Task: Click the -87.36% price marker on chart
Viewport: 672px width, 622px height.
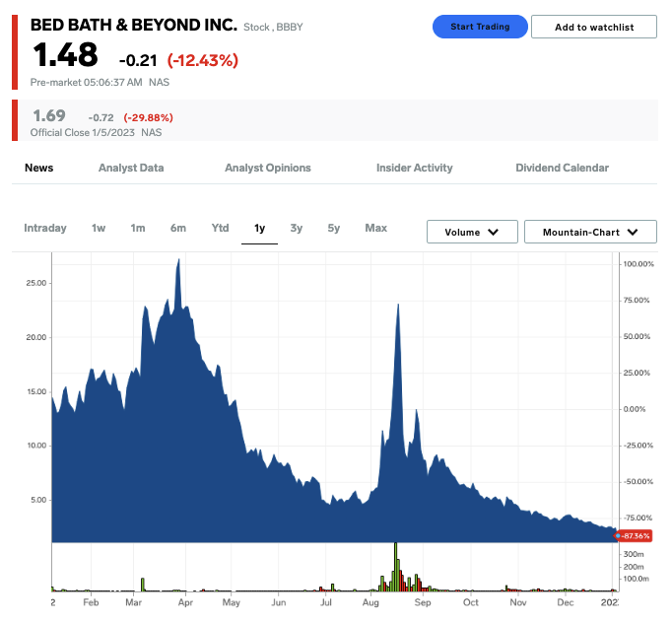Action: coord(634,536)
